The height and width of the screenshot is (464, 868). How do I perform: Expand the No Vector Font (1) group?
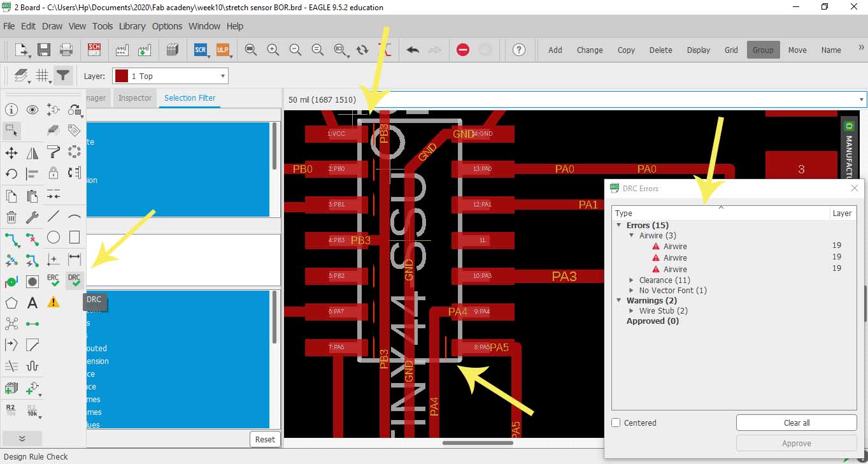click(x=632, y=290)
